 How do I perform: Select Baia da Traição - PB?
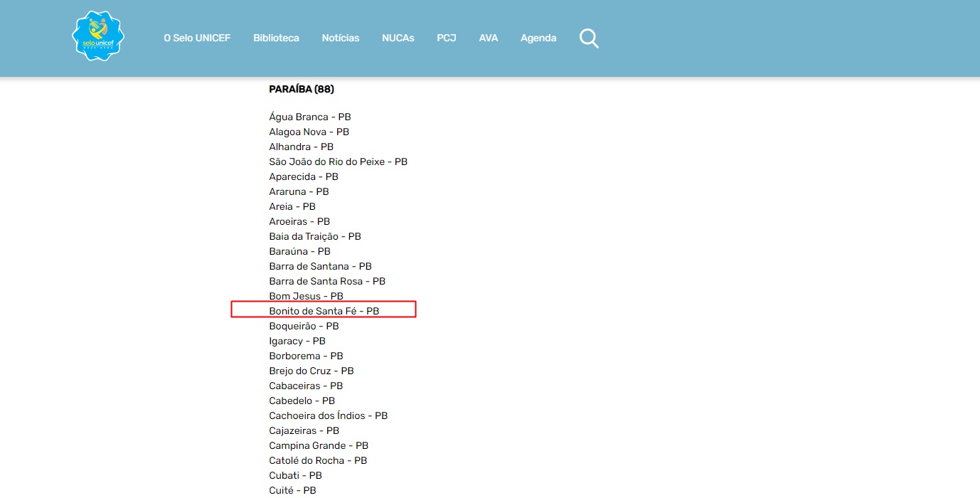click(315, 237)
